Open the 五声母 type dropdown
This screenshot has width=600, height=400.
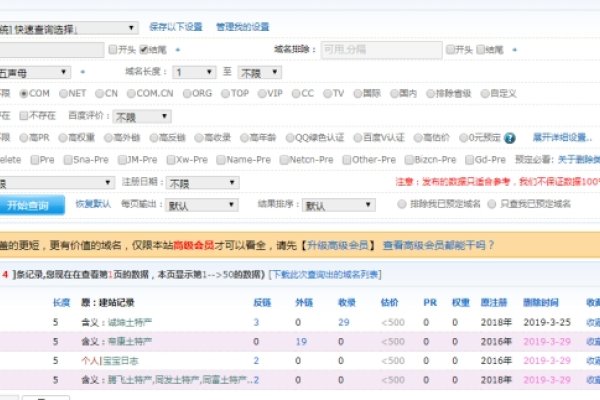(x=35, y=72)
